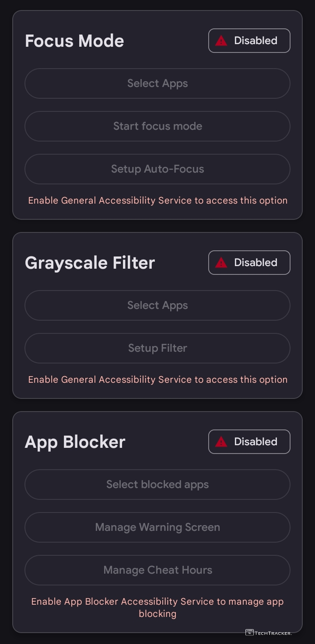
Task: Click the Focus Mode heading
Action: [74, 41]
